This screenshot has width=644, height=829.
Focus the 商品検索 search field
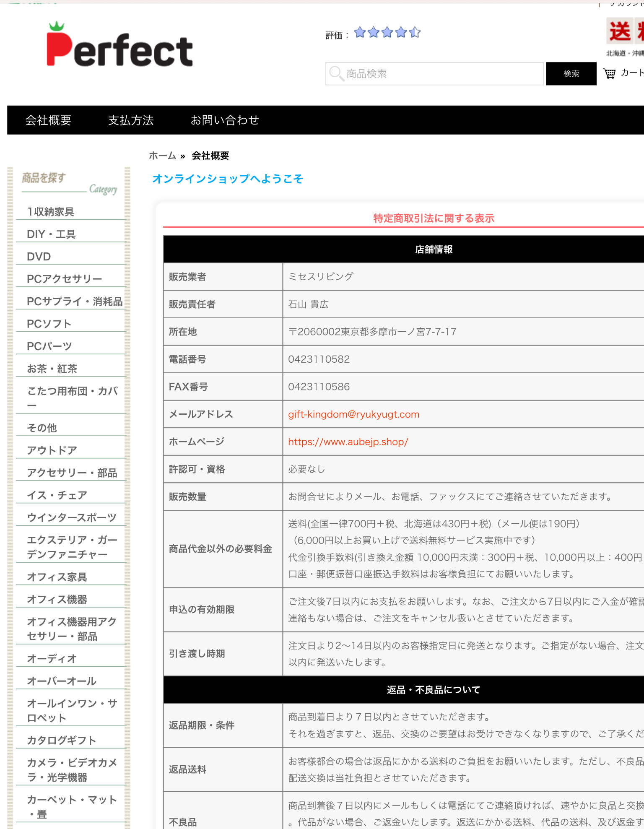click(434, 74)
